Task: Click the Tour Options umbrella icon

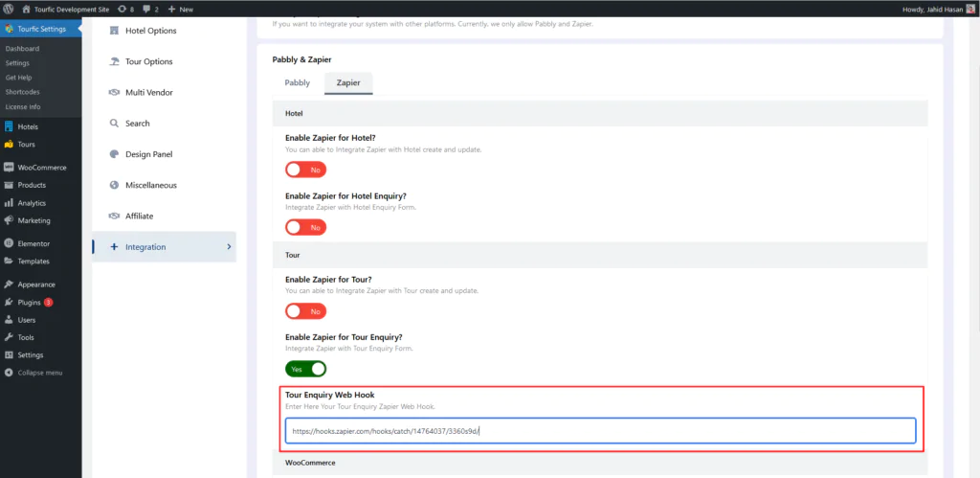Action: 114,61
